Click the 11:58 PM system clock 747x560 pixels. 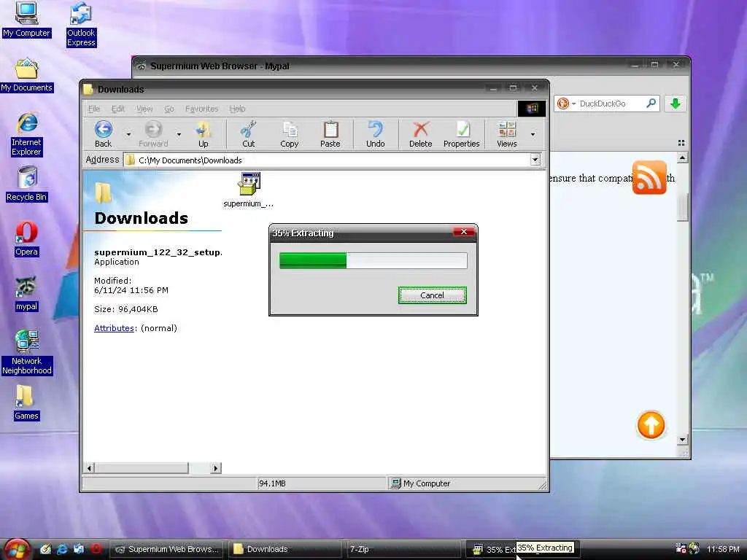click(x=723, y=549)
